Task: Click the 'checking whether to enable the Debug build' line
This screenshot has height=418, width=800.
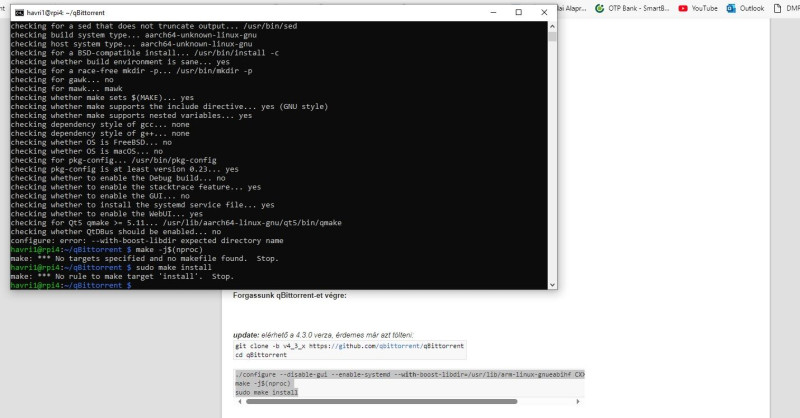Action: (118, 178)
